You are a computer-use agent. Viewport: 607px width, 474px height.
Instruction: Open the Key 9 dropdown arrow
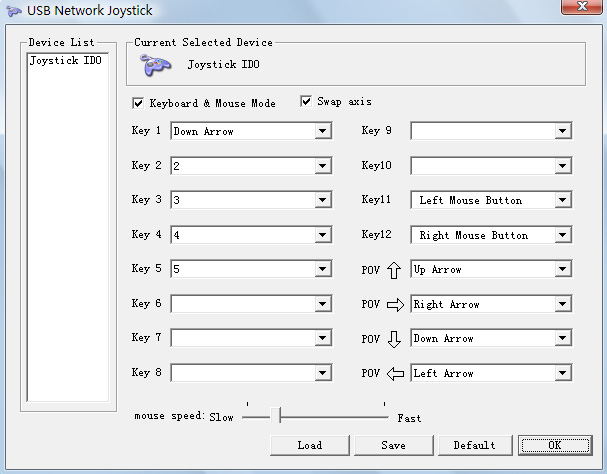tap(563, 131)
